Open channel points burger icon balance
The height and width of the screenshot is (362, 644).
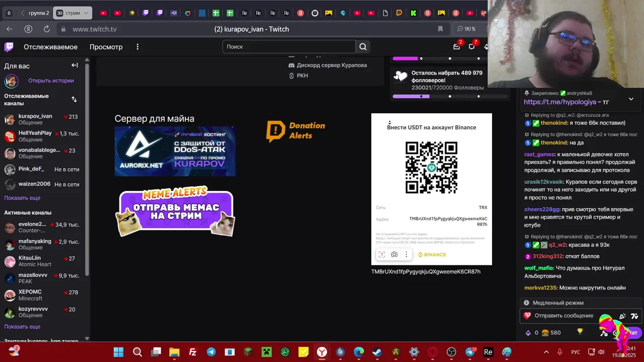pyautogui.click(x=550, y=332)
